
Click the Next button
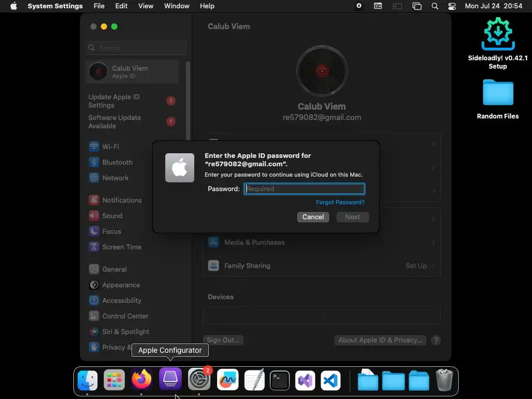pos(353,217)
